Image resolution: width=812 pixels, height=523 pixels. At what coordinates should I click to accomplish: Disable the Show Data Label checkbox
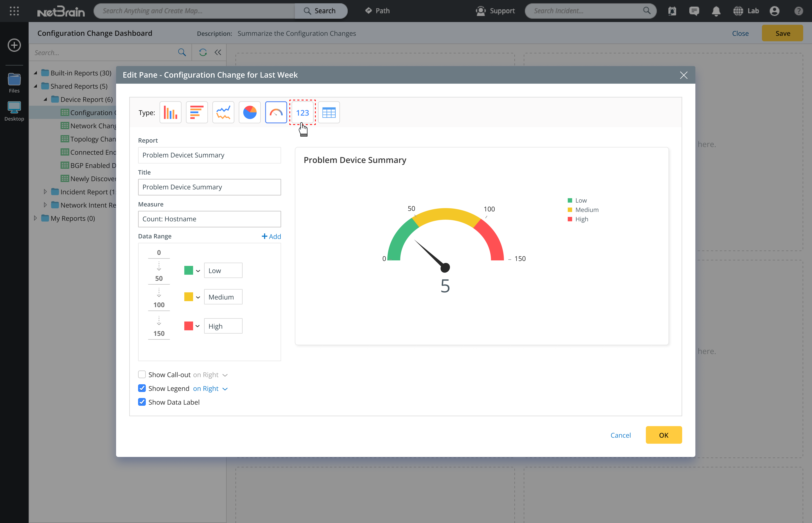[x=142, y=402]
